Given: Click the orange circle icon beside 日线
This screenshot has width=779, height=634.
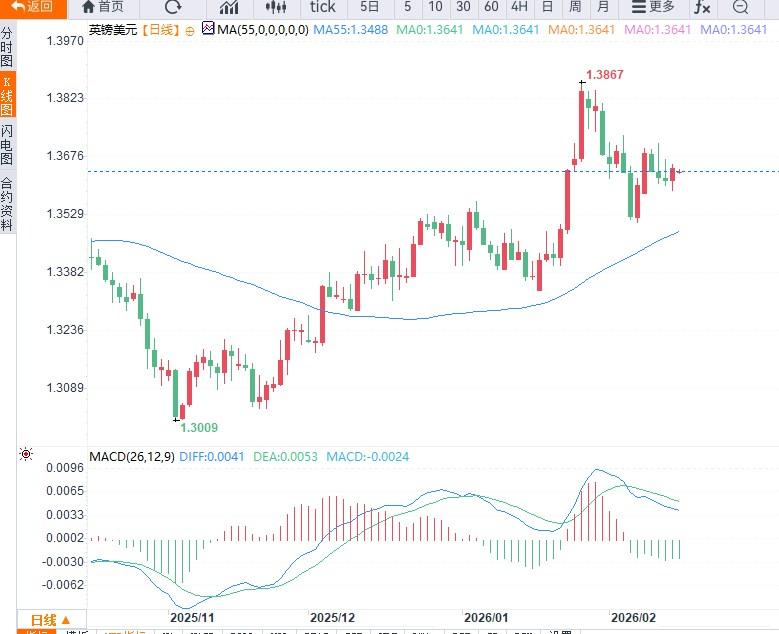Looking at the screenshot, I should pyautogui.click(x=190, y=31).
